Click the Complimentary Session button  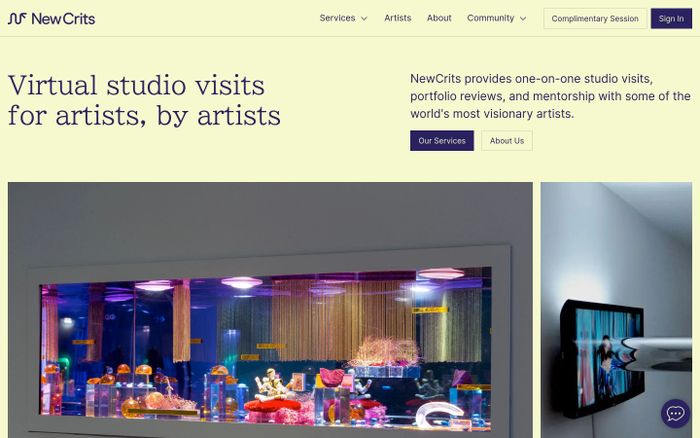click(x=595, y=19)
